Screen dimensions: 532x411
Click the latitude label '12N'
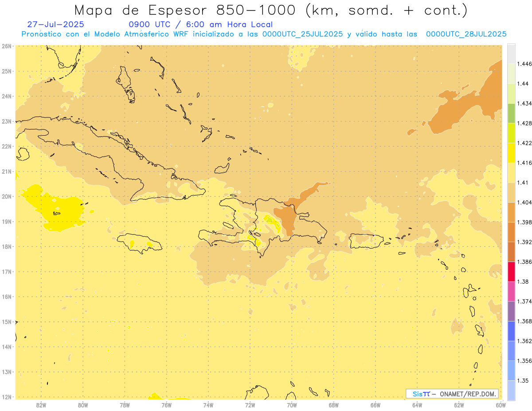click(7, 397)
